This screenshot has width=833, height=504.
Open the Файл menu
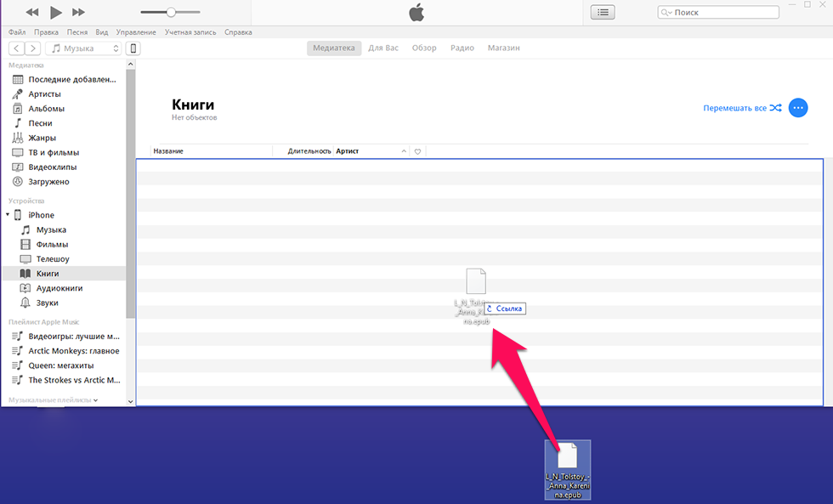coord(17,31)
